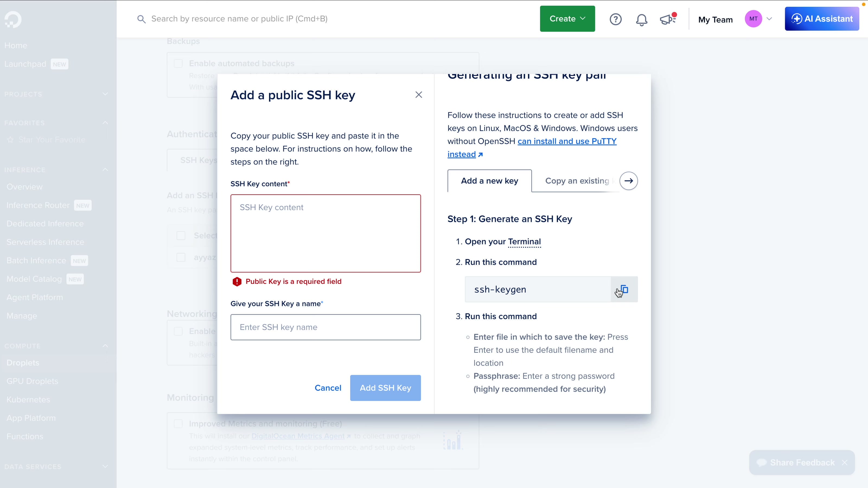
Task: Collapse the Inference section
Action: coord(105,170)
